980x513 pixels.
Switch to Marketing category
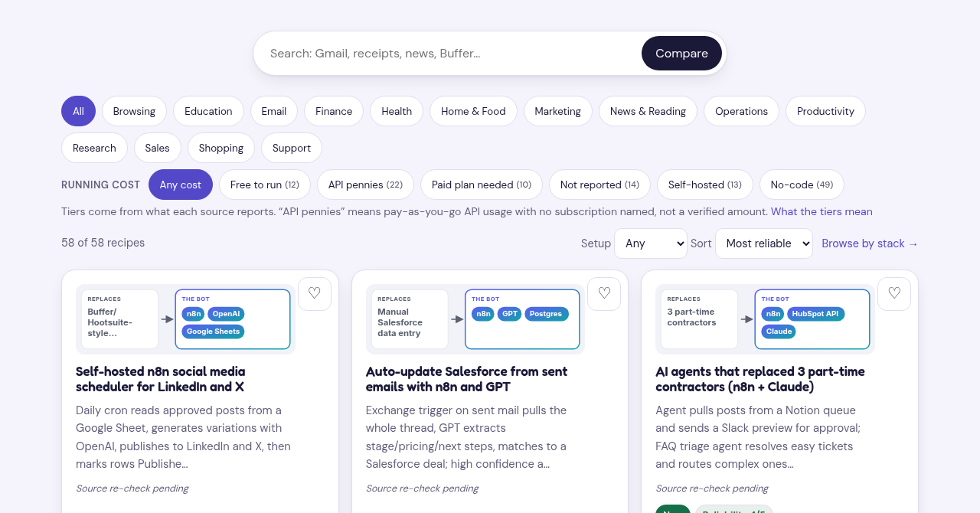click(558, 111)
